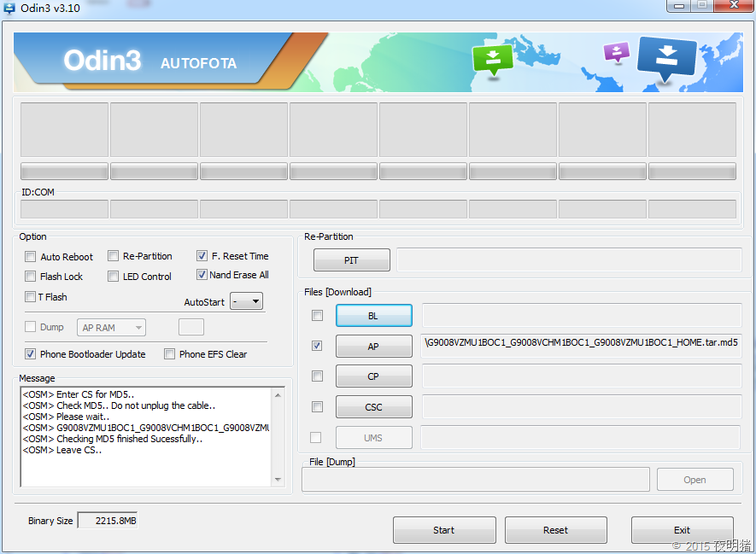The width and height of the screenshot is (756, 554).
Task: Enable the LED Control checkbox
Action: 114,276
